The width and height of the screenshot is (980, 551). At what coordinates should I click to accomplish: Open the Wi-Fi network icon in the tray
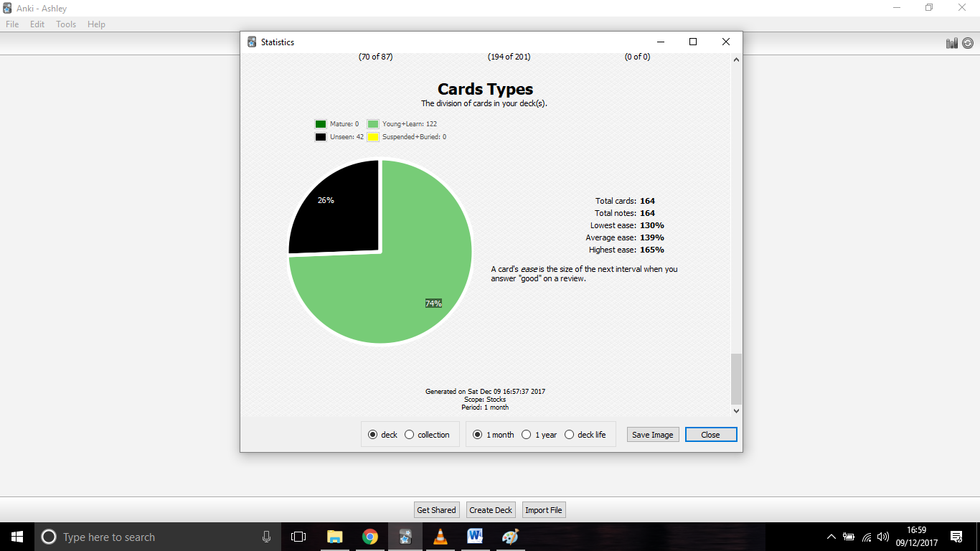tap(867, 537)
